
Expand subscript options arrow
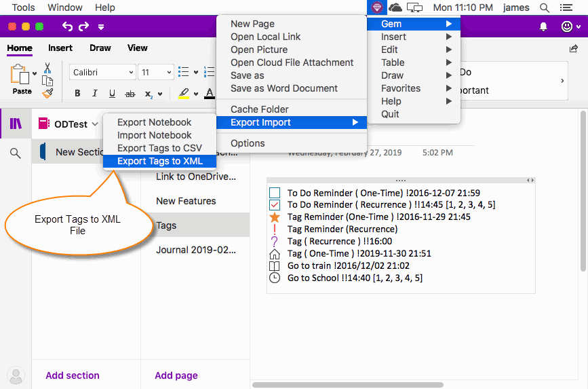[x=160, y=94]
